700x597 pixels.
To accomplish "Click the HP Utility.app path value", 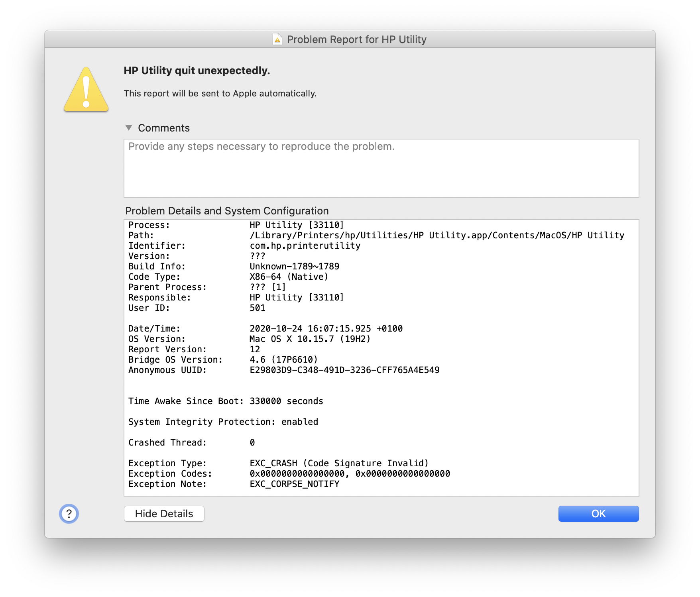I will [437, 236].
